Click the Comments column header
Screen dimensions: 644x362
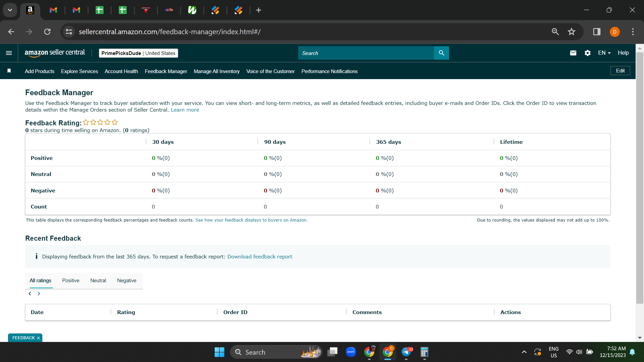point(367,312)
